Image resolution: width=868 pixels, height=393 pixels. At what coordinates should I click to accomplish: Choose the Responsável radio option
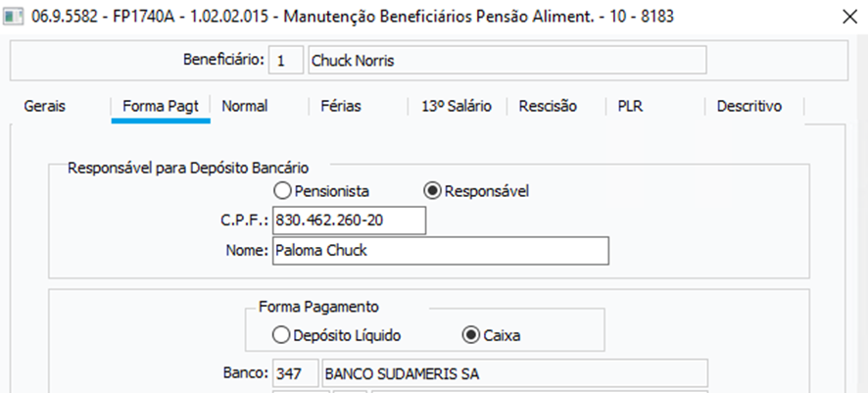point(430,191)
